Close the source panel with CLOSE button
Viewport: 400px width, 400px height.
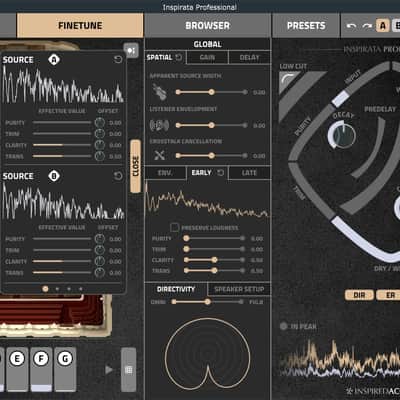[x=135, y=166]
